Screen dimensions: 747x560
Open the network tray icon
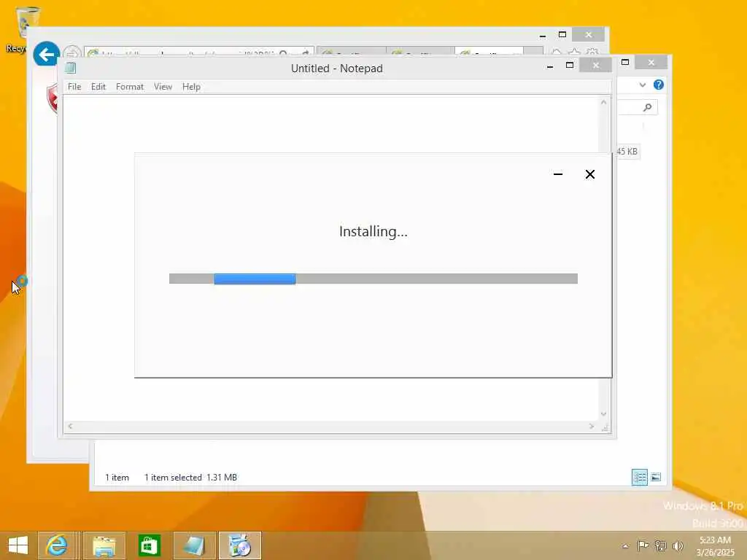pos(660,545)
